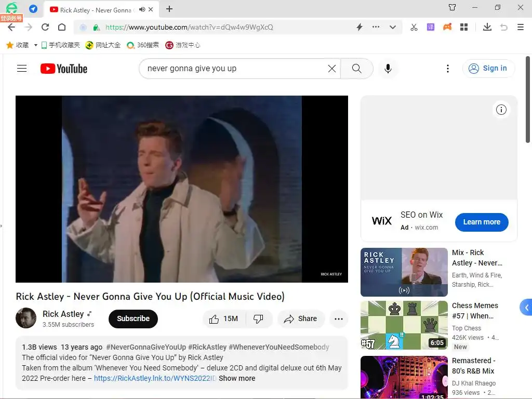Viewport: 532px width, 399px height.
Task: Open the browser downloads icon
Action: (487, 27)
